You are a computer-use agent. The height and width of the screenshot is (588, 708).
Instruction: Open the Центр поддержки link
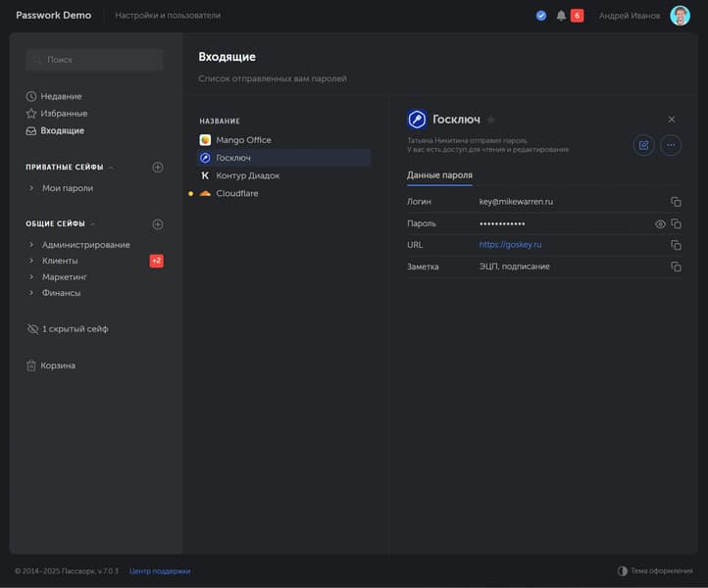pyautogui.click(x=160, y=570)
